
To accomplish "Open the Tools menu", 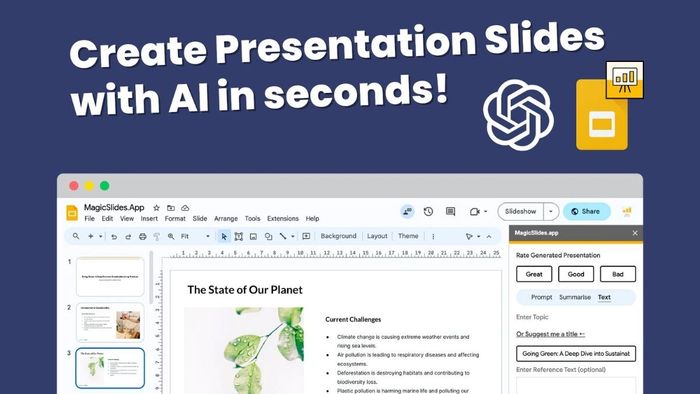I will tap(252, 219).
